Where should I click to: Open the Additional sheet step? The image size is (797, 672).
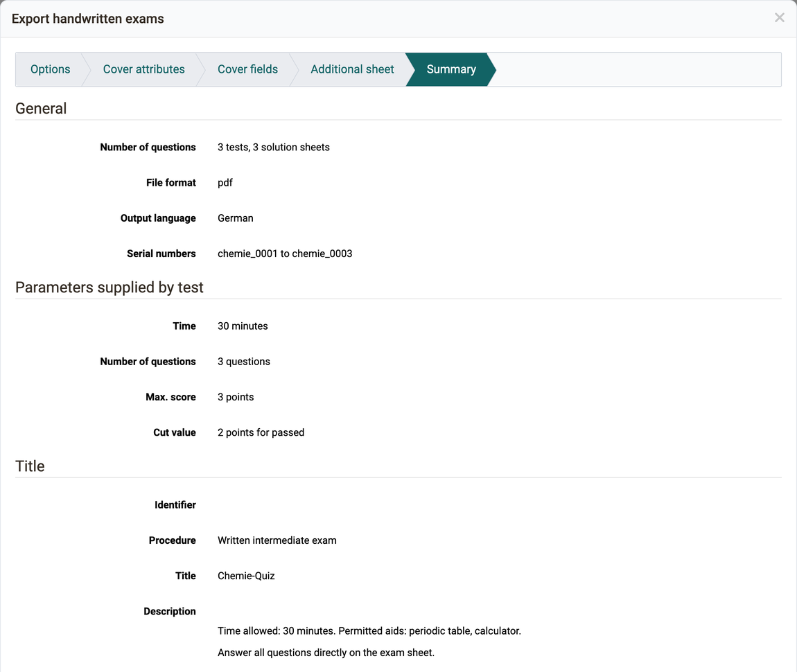(352, 69)
